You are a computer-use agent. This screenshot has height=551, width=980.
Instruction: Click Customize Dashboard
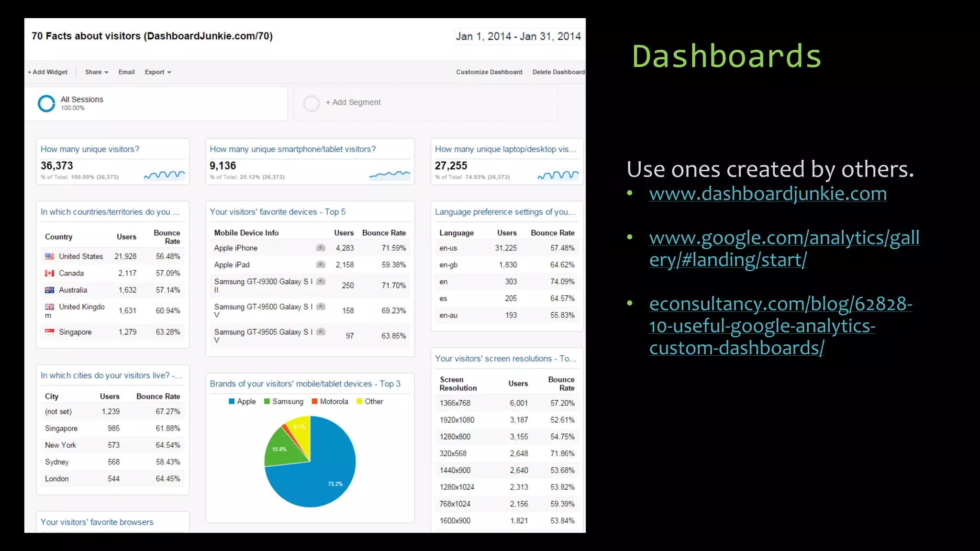point(489,72)
